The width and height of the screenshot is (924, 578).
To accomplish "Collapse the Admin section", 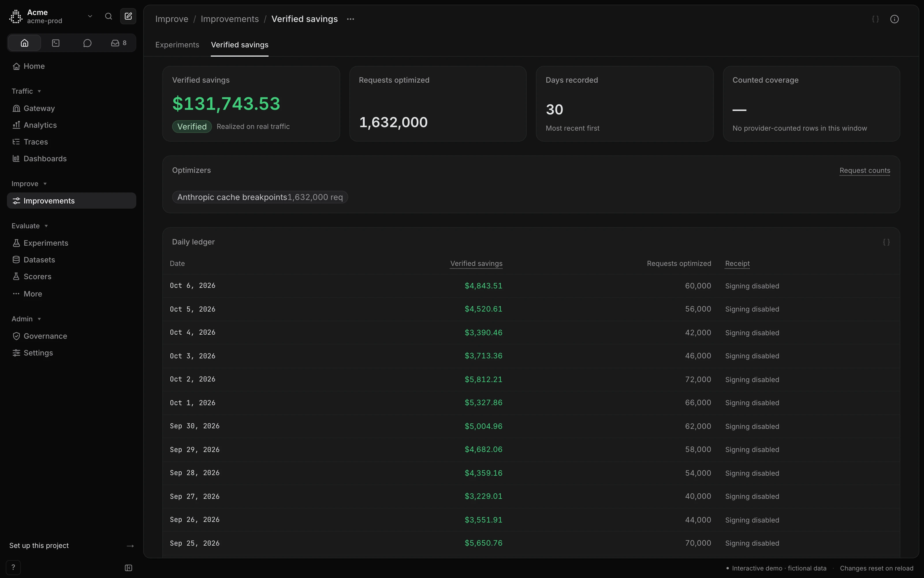I will 26,319.
